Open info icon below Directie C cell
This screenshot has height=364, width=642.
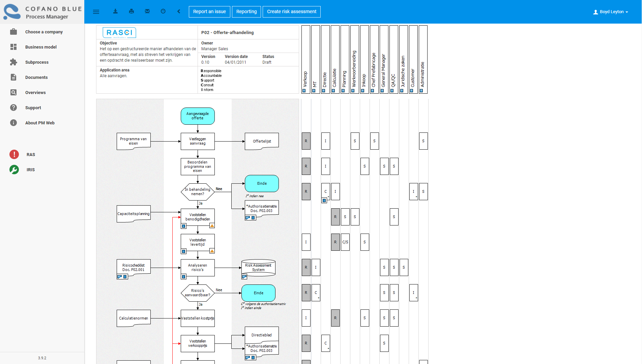(324, 201)
